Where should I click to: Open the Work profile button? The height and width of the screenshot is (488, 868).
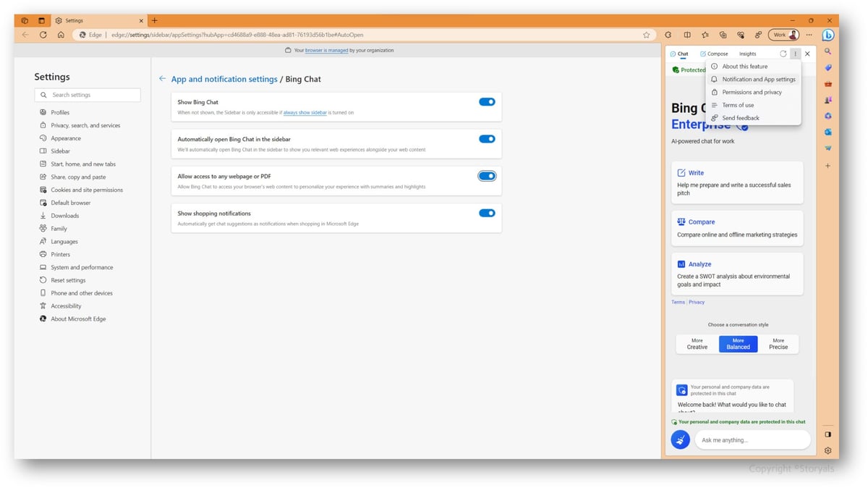click(783, 34)
